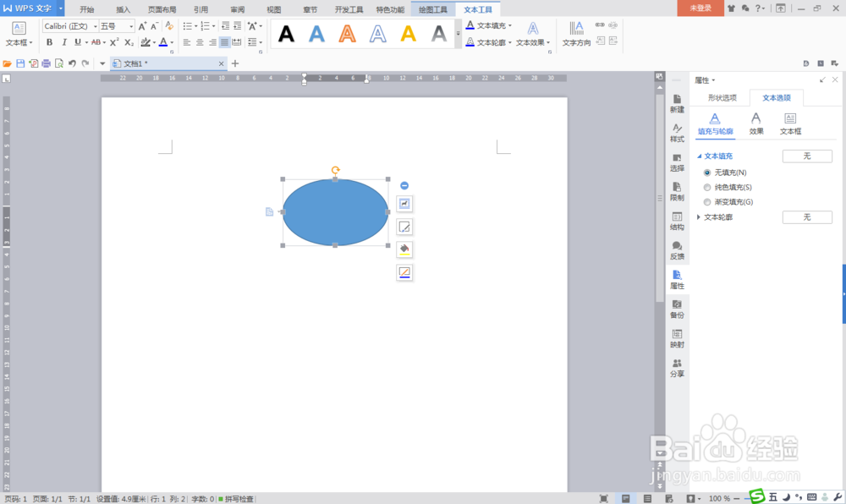846x504 pixels.
Task: Switch to page layout view in status bar
Action: (x=625, y=499)
